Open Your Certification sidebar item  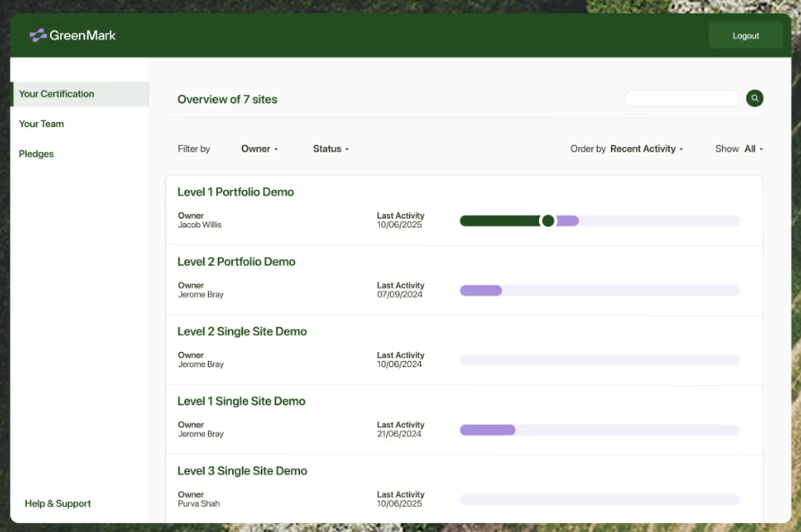(x=56, y=94)
